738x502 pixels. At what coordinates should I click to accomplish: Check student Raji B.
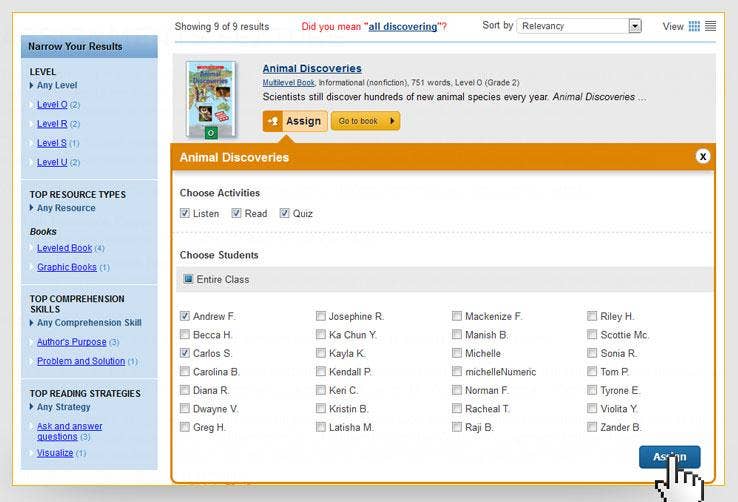(457, 427)
